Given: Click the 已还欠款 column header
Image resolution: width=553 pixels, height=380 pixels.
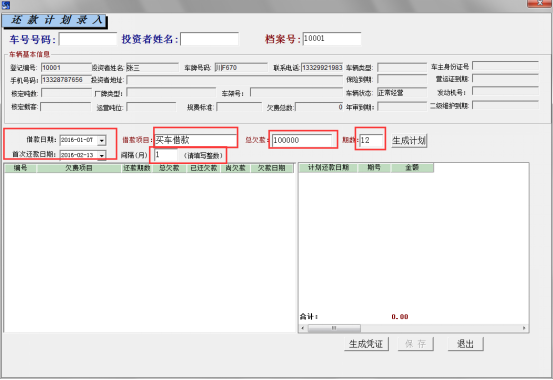Looking at the screenshot, I should pyautogui.click(x=203, y=168).
